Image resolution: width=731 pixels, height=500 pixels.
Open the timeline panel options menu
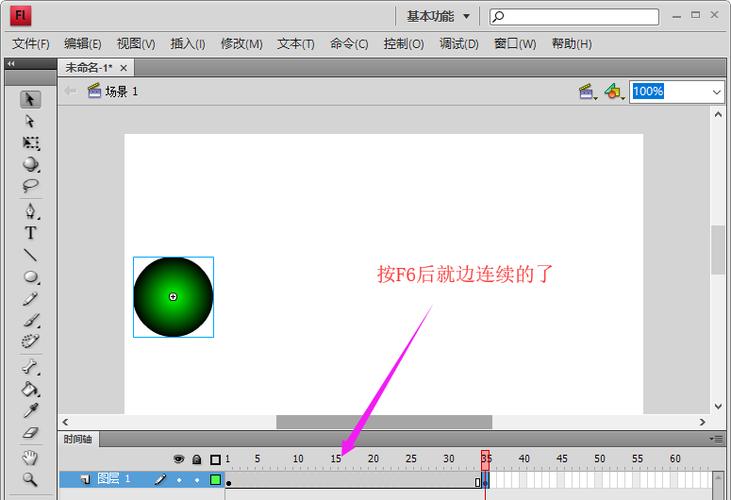point(716,439)
